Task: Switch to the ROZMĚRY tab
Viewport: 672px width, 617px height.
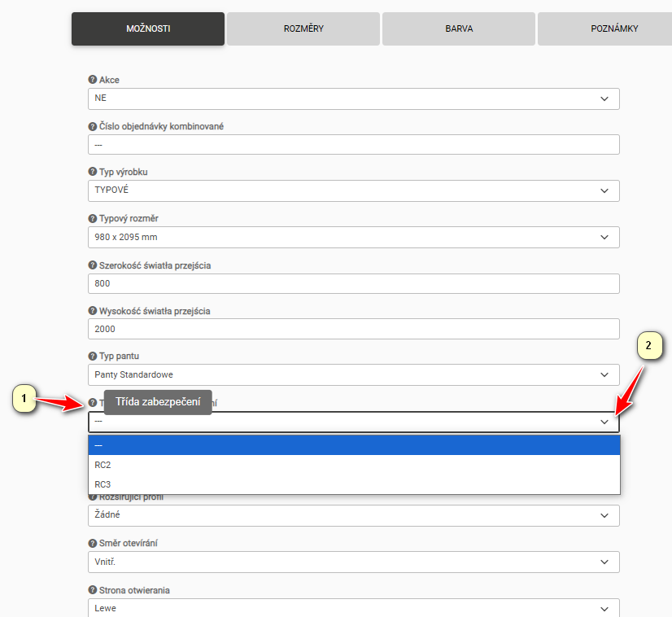Action: click(303, 28)
